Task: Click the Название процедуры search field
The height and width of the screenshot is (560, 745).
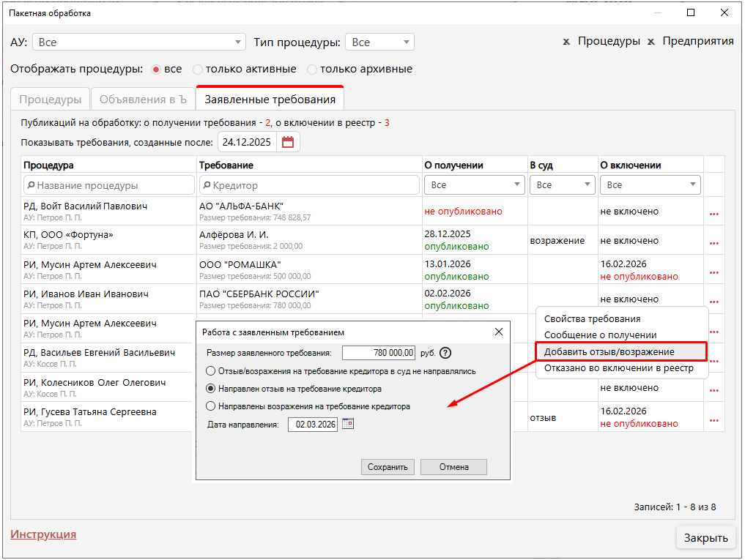Action: [110, 185]
